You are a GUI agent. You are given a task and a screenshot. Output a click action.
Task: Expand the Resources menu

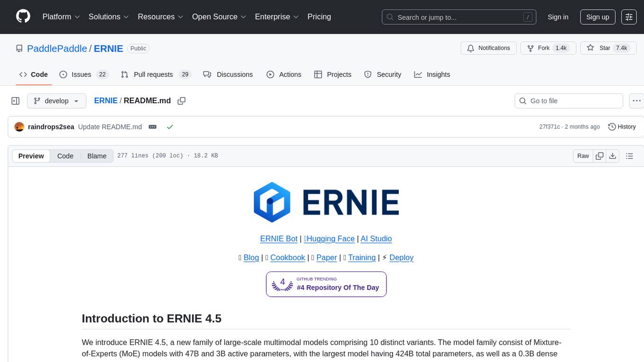[161, 17]
